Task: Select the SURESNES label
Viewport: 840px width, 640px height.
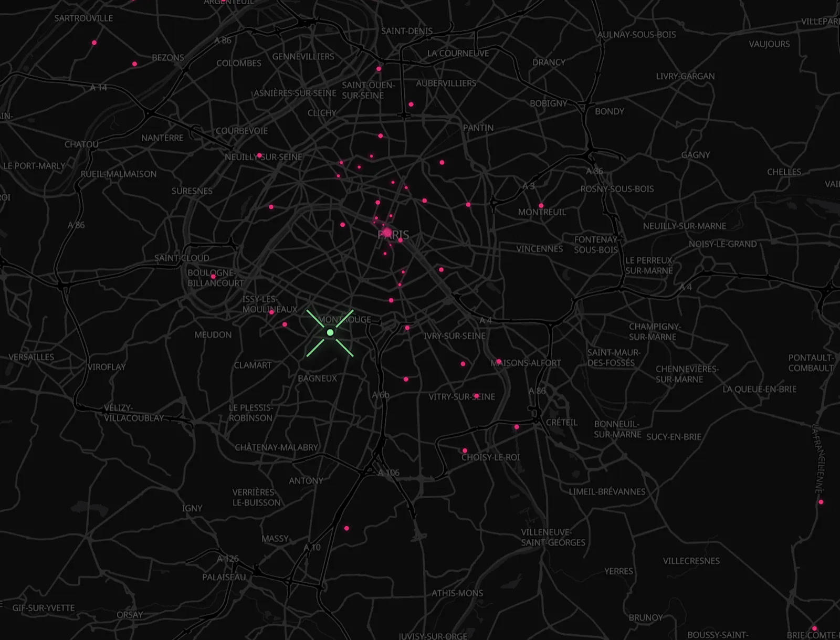Action: pyautogui.click(x=192, y=191)
